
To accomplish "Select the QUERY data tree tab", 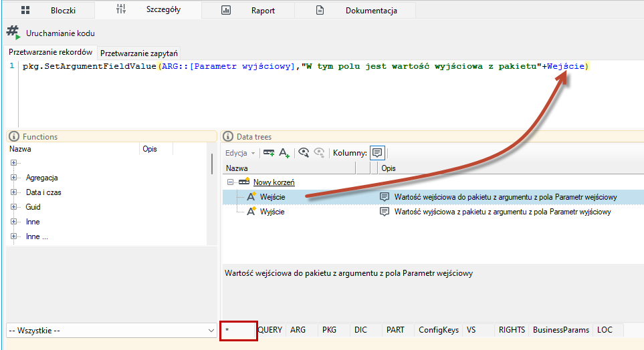I will coord(270,330).
